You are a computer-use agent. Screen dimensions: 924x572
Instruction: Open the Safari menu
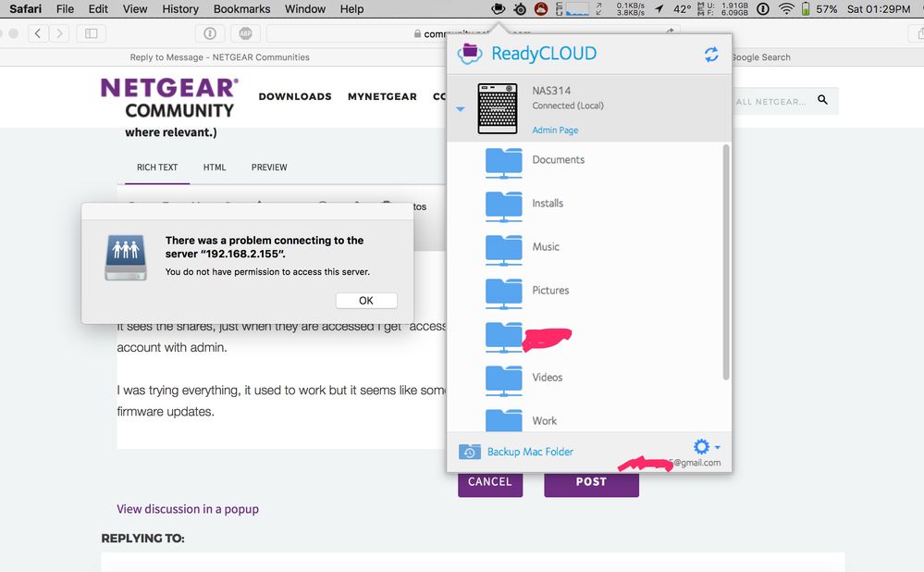[25, 9]
